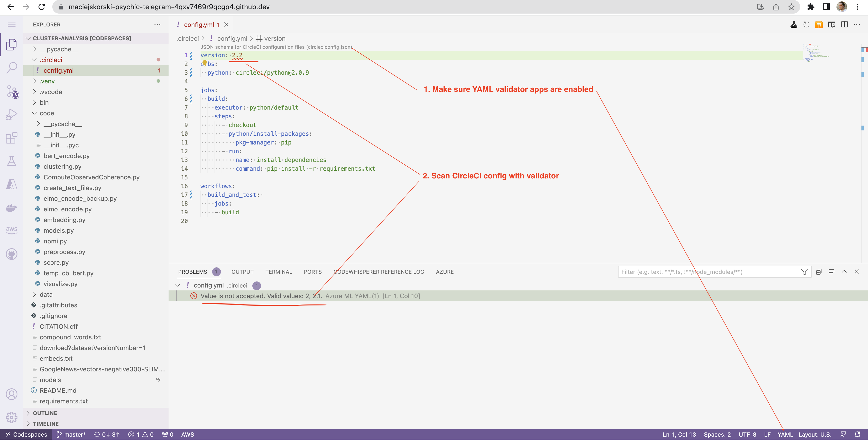Open CODEWHISPERER REFERENCE LOG tab
This screenshot has height=440, width=868.
pyautogui.click(x=378, y=272)
